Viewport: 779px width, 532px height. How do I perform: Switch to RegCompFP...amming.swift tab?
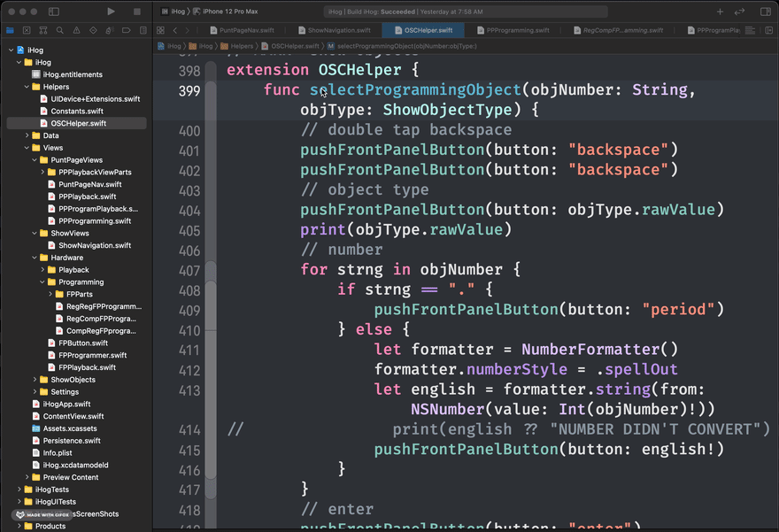coord(618,30)
